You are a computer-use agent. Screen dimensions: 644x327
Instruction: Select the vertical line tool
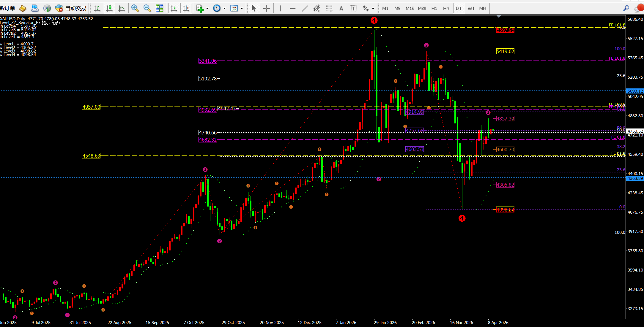coord(280,8)
